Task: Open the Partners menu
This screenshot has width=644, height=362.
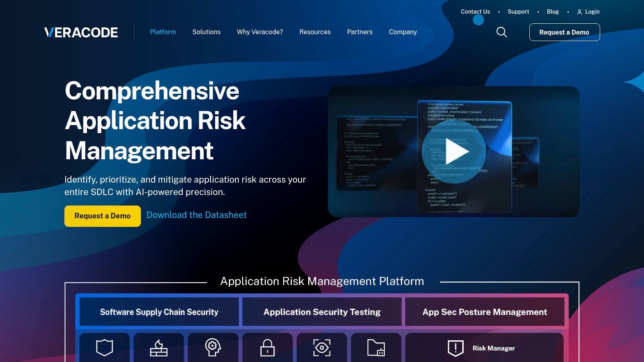Action: [360, 32]
